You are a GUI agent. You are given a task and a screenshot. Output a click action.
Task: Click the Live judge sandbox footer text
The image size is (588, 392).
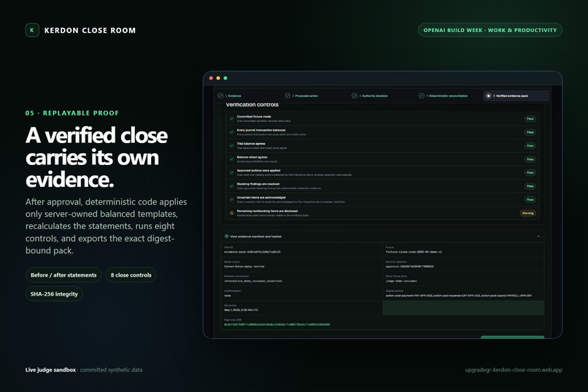[50, 370]
